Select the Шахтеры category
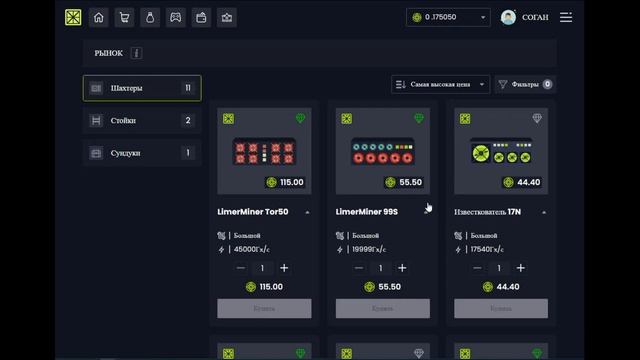The width and height of the screenshot is (640, 360). coord(142,88)
